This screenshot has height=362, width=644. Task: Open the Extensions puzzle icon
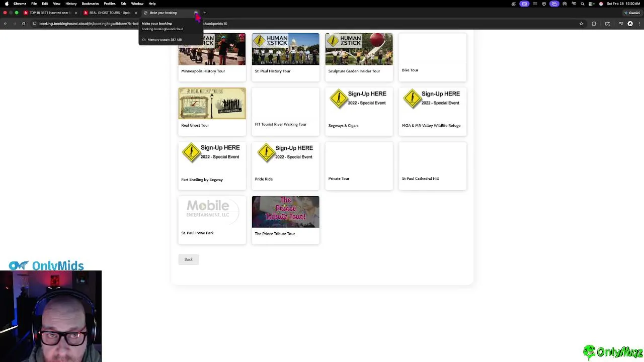pyautogui.click(x=594, y=24)
